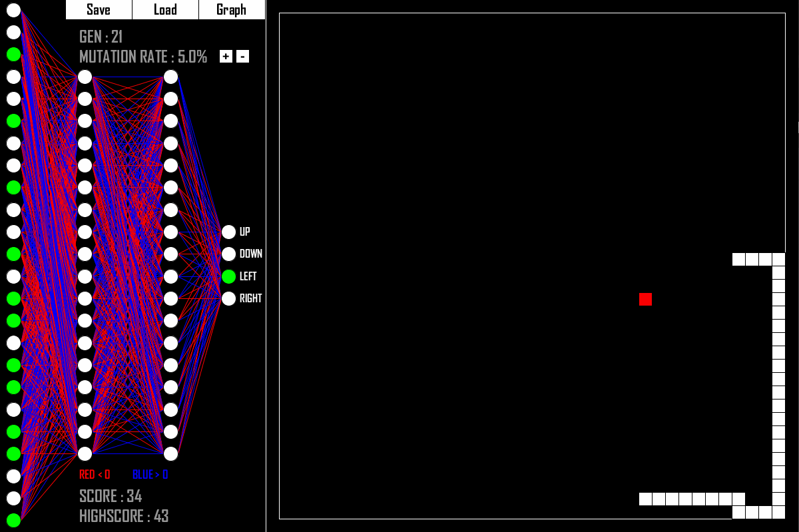Click the BLUE > 0 legend label
This screenshot has width=799, height=532.
pyautogui.click(x=150, y=474)
